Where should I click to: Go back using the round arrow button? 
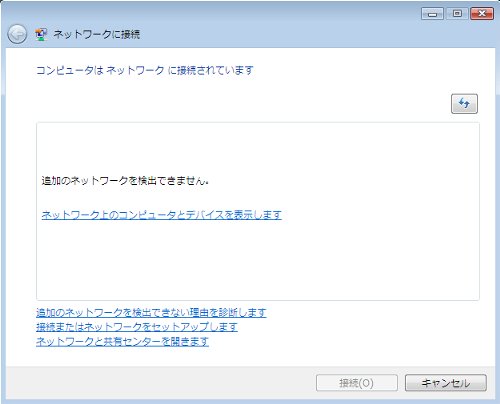[x=17, y=34]
